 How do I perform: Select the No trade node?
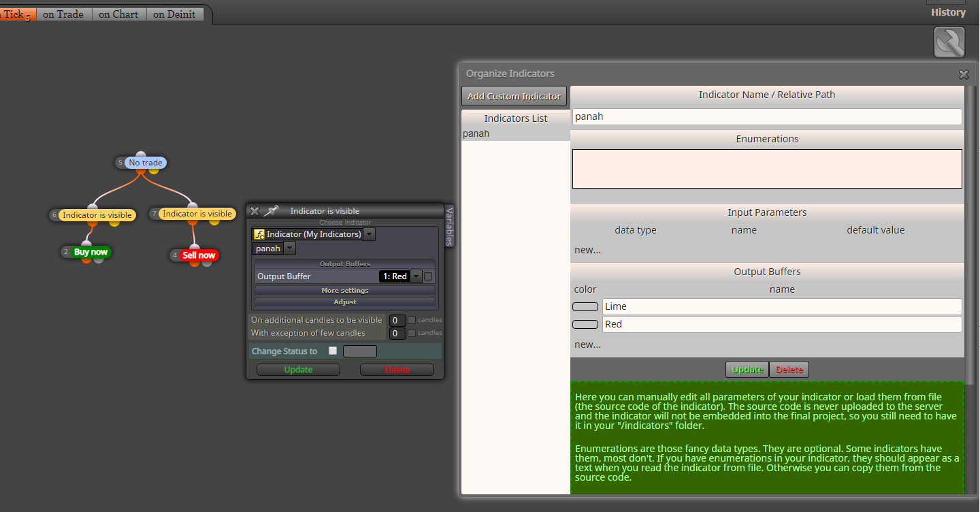click(145, 163)
